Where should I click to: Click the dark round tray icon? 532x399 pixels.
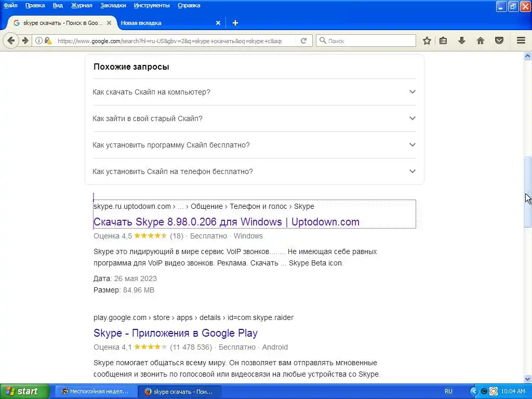[484, 391]
